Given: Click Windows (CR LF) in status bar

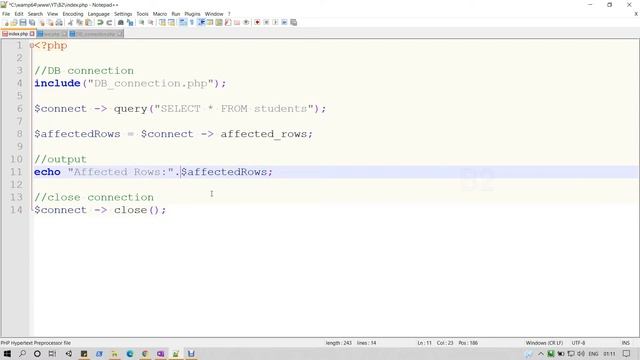Looking at the screenshot, I should click(x=544, y=343).
